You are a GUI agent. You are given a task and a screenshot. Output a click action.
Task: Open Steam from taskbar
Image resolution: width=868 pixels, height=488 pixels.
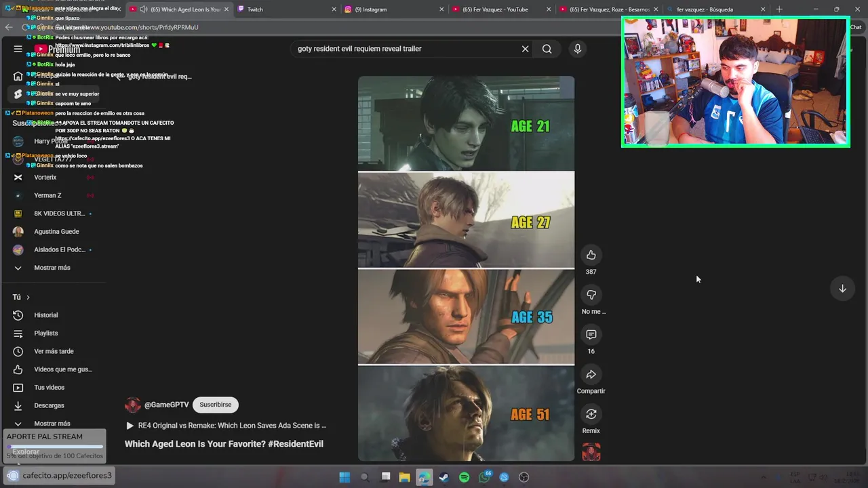click(443, 477)
